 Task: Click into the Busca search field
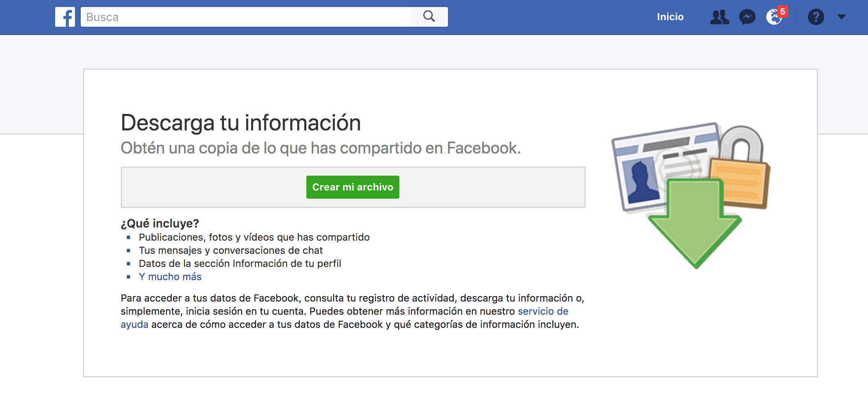tap(245, 17)
